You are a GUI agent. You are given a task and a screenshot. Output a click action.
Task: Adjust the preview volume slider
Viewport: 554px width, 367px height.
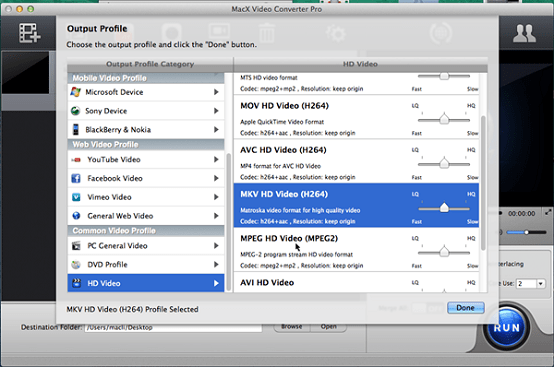pyautogui.click(x=526, y=232)
